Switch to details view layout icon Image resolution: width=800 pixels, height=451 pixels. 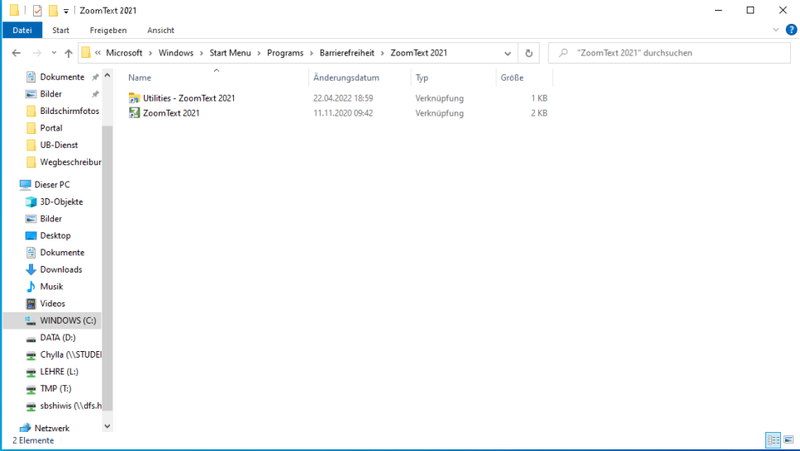pos(773,439)
